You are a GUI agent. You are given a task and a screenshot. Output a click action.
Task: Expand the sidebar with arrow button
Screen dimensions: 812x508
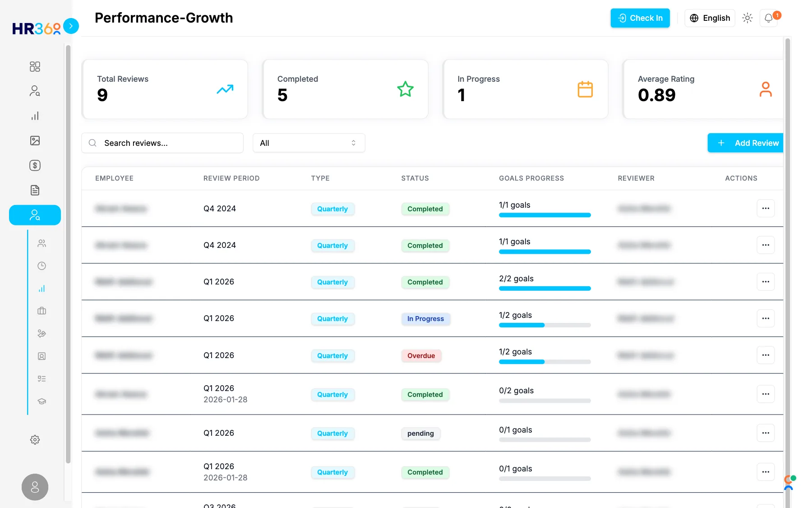[71, 26]
